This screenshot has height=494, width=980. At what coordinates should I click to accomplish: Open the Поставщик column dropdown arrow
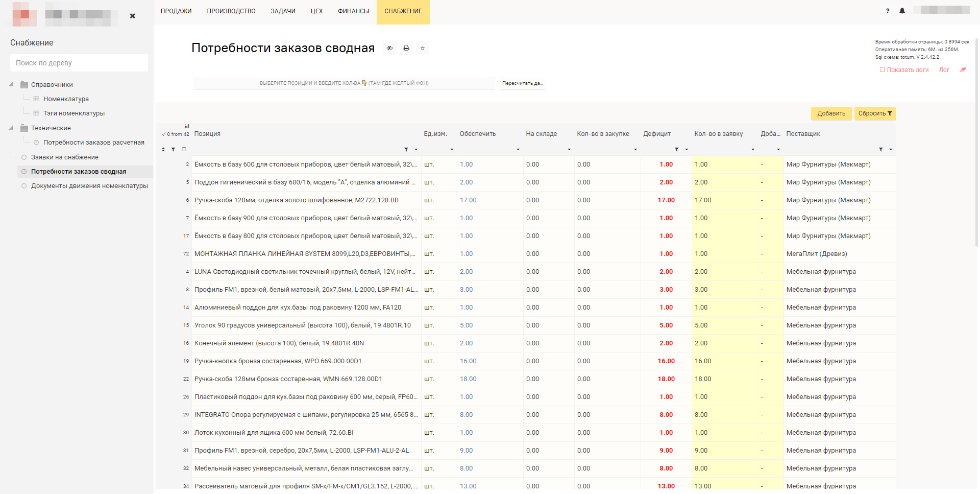(x=891, y=150)
